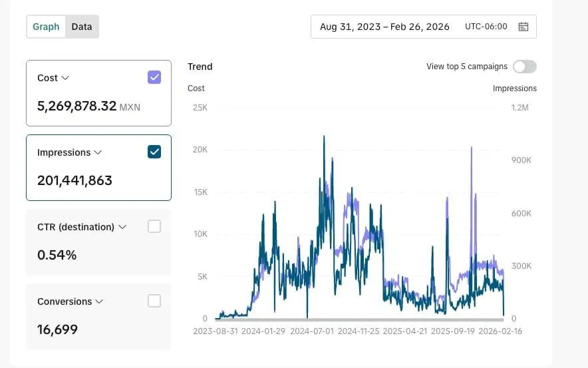Screen dimensions: 588x368
Task: Click the date range Aug 31, 2023 – Feb 26, 2026
Action: 384,27
